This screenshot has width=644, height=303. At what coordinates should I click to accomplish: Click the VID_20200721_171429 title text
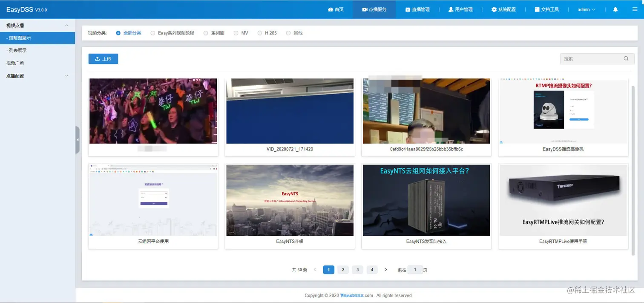[x=290, y=149]
